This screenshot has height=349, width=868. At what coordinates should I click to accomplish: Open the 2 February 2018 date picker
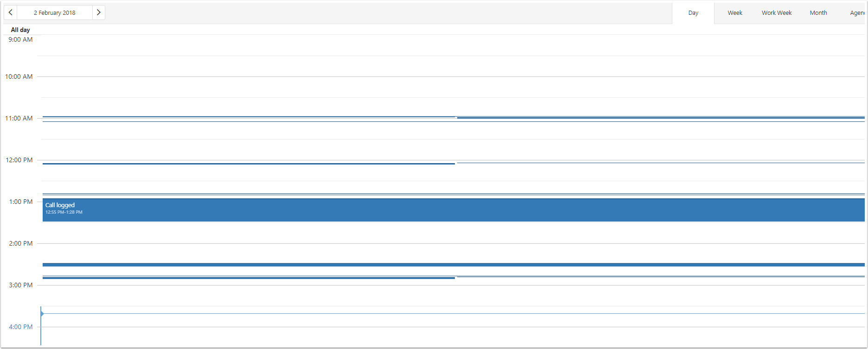(55, 13)
